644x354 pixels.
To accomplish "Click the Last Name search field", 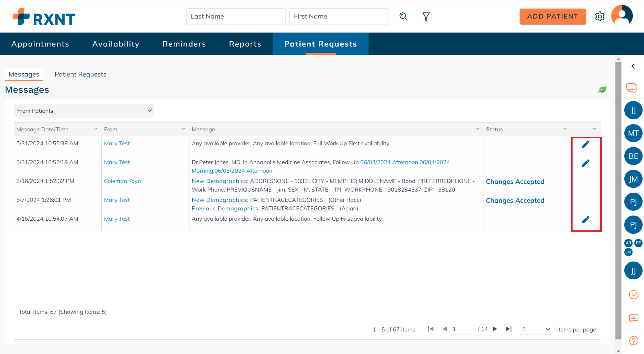I will [236, 17].
